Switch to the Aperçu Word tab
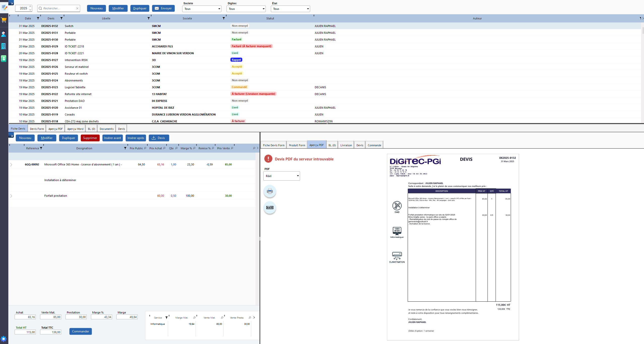 [x=75, y=129]
